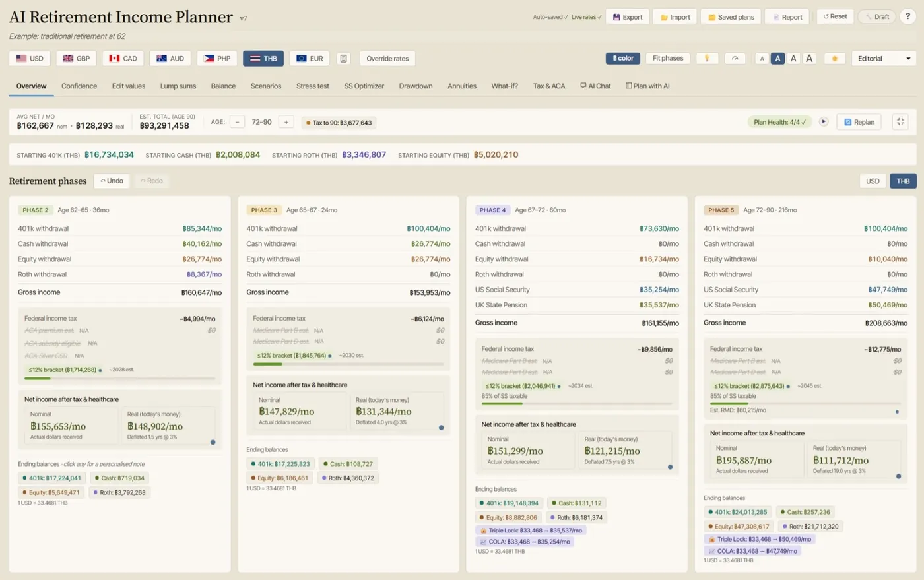Click Phase 3 nominal net income ฿147,829/mo
The image size is (924, 580).
pyautogui.click(x=286, y=412)
